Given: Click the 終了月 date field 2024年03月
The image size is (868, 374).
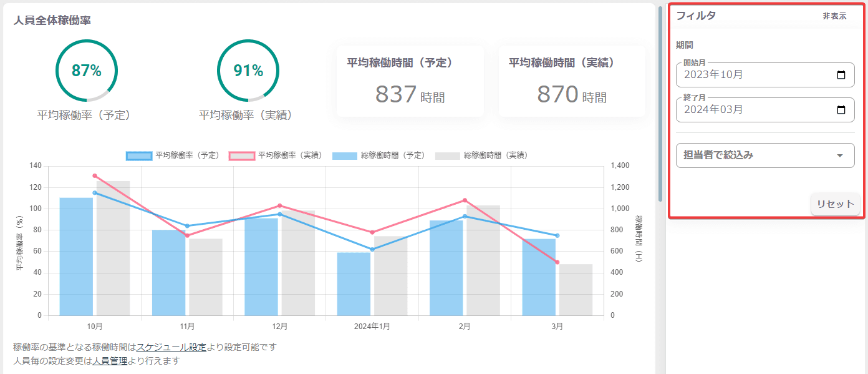Looking at the screenshot, I should (765, 110).
